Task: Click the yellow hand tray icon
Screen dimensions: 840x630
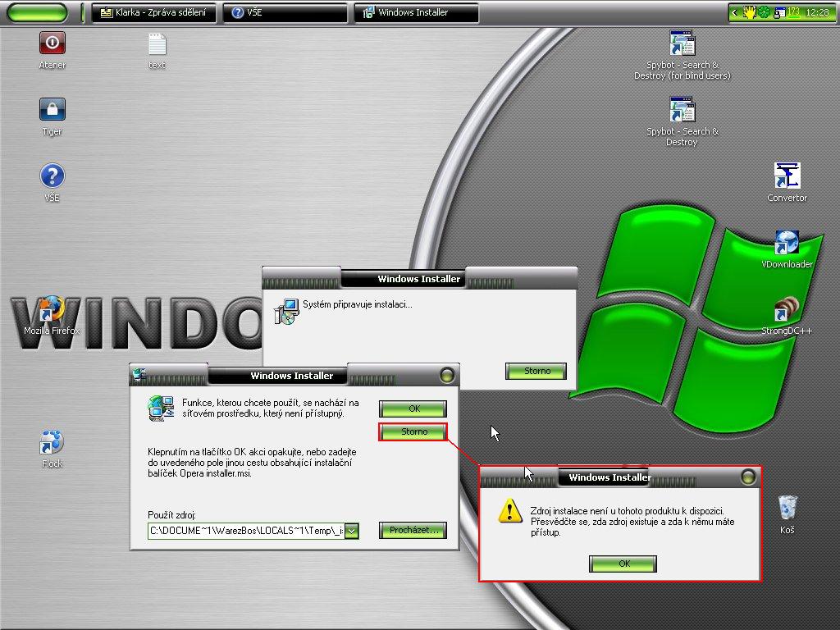Action: [749, 12]
